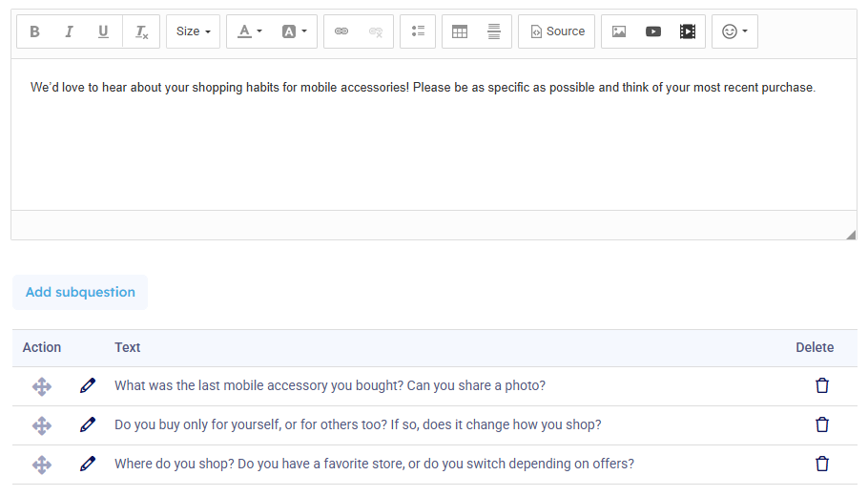Switch to Source view
Image resolution: width=868 pixels, height=496 pixels.
coord(557,31)
